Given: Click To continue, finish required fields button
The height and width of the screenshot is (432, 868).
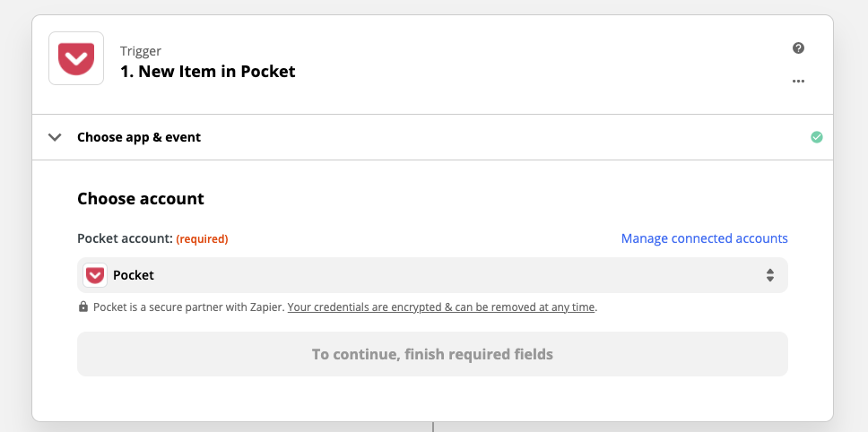Looking at the screenshot, I should (432, 354).
